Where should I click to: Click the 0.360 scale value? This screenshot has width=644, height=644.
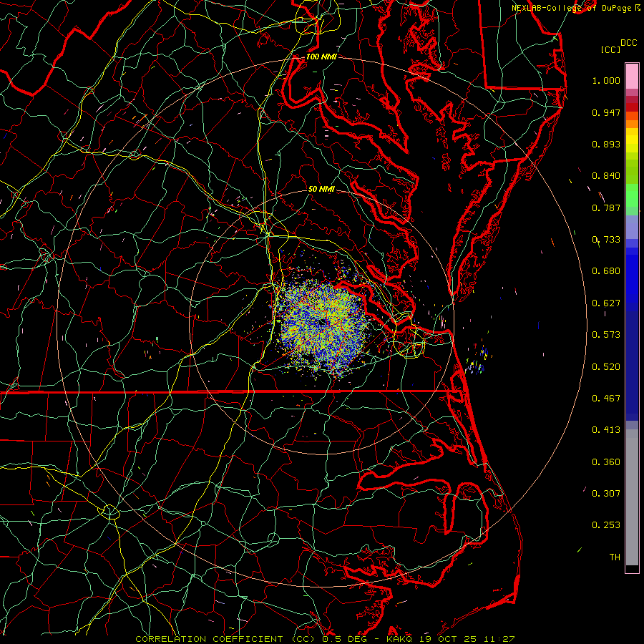pos(606,462)
